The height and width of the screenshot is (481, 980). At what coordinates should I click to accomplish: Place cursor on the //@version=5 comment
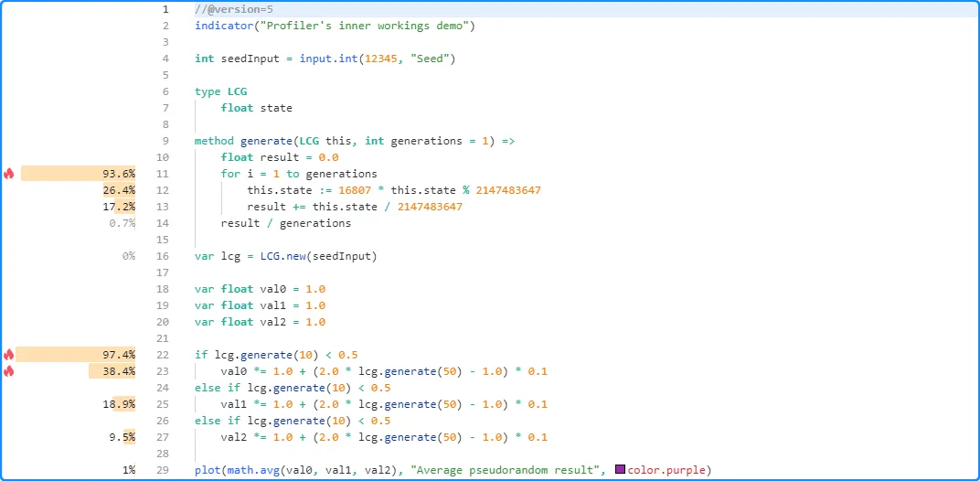pos(233,9)
